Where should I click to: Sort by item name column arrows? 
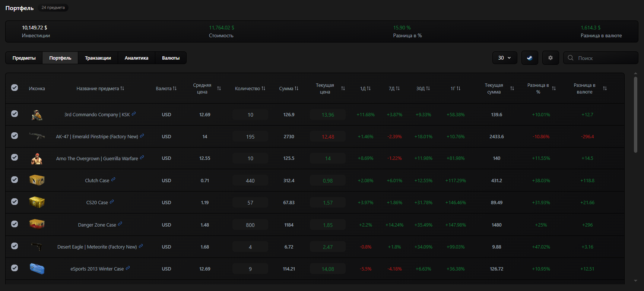[122, 88]
